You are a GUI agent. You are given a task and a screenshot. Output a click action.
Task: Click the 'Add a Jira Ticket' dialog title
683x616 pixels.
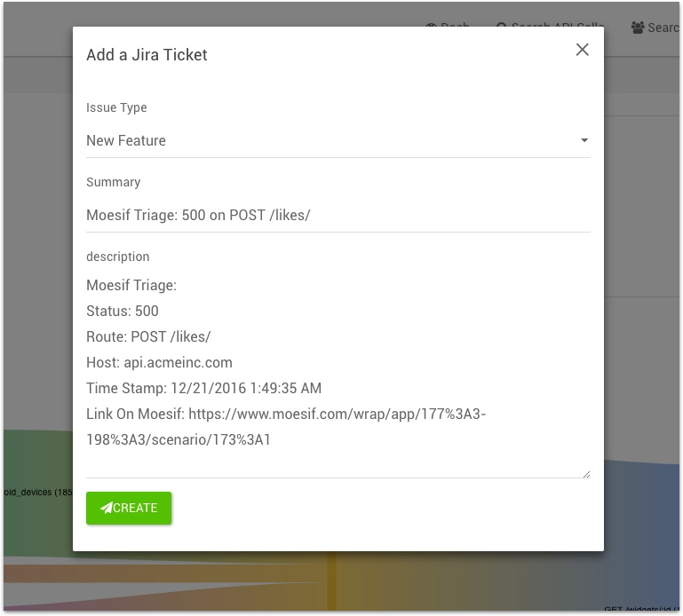[x=147, y=55]
